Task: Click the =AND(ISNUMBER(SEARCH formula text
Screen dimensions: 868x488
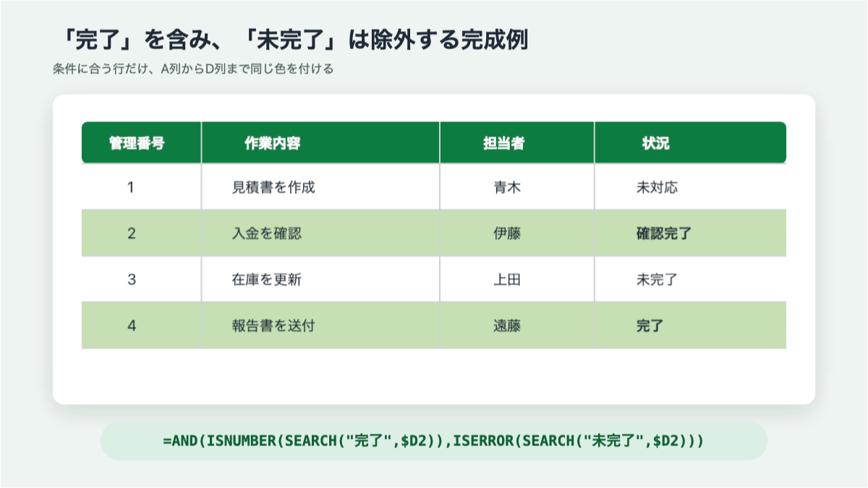Action: pos(433,441)
